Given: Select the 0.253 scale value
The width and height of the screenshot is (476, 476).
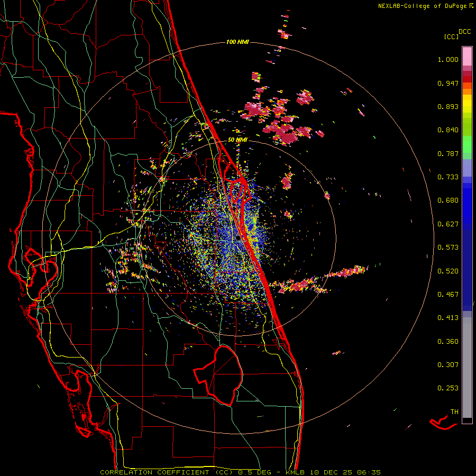Looking at the screenshot, I should coord(448,388).
